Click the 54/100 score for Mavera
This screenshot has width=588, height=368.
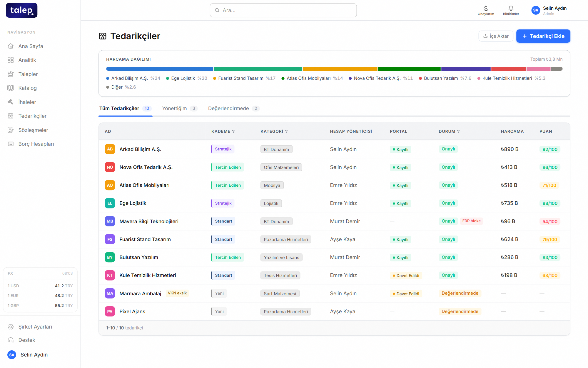point(550,221)
